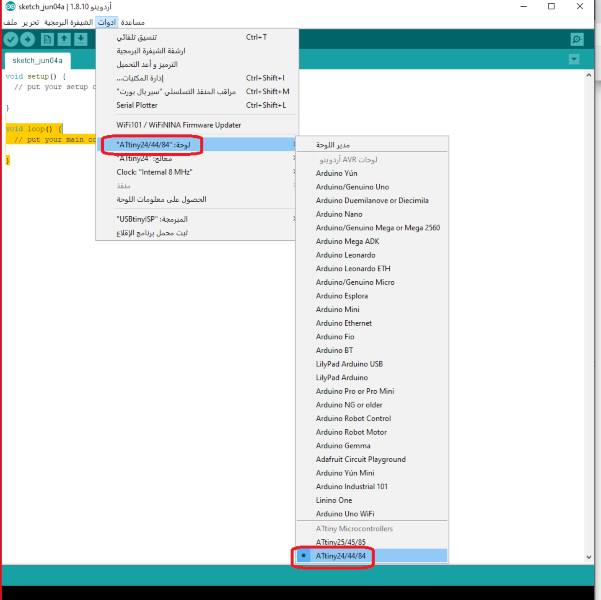Select Arduino Duemilanove or Diecimila board
Screen dimensions: 601x600
pyautogui.click(x=372, y=201)
